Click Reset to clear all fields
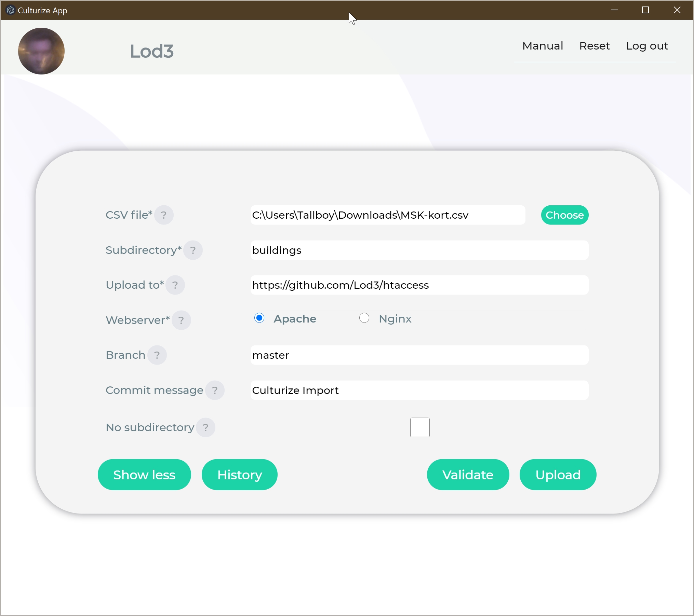Viewport: 694px width, 616px height. click(595, 45)
